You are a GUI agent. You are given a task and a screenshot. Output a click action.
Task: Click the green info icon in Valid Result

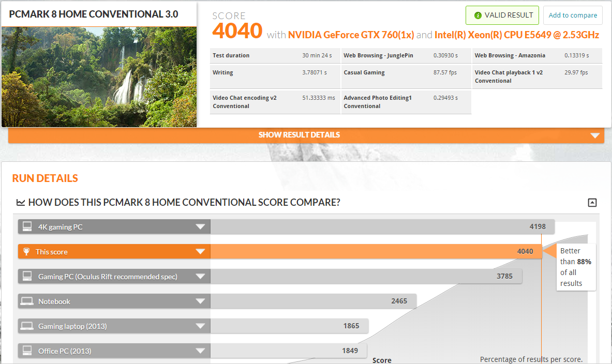[477, 15]
